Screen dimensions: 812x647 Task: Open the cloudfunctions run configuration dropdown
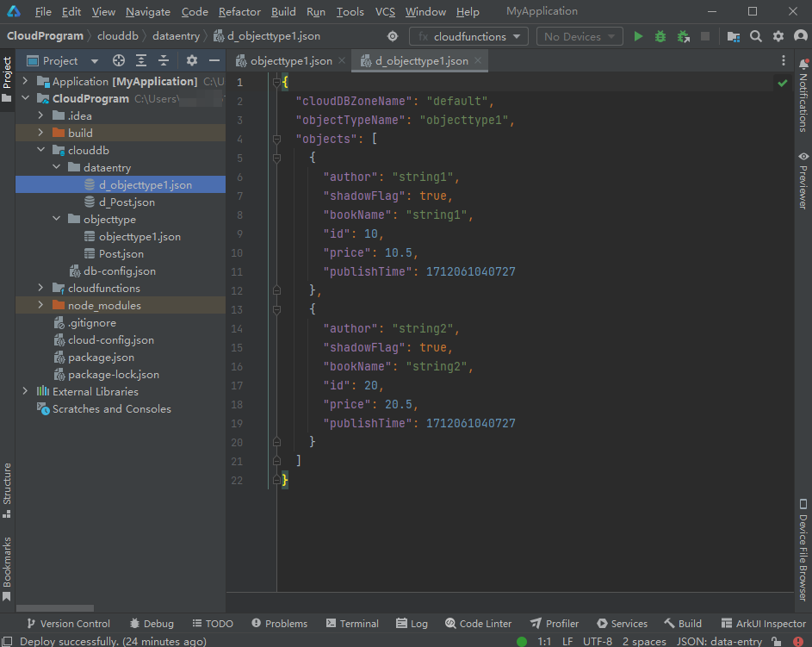pos(469,37)
